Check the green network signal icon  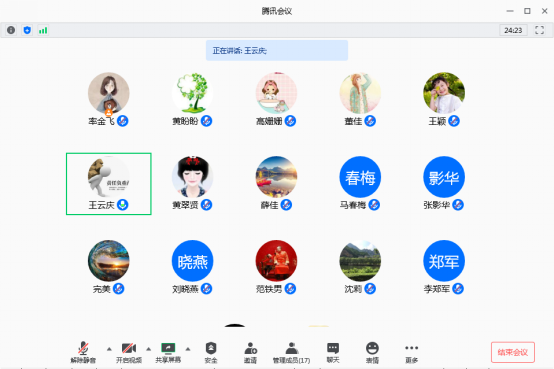(x=43, y=30)
